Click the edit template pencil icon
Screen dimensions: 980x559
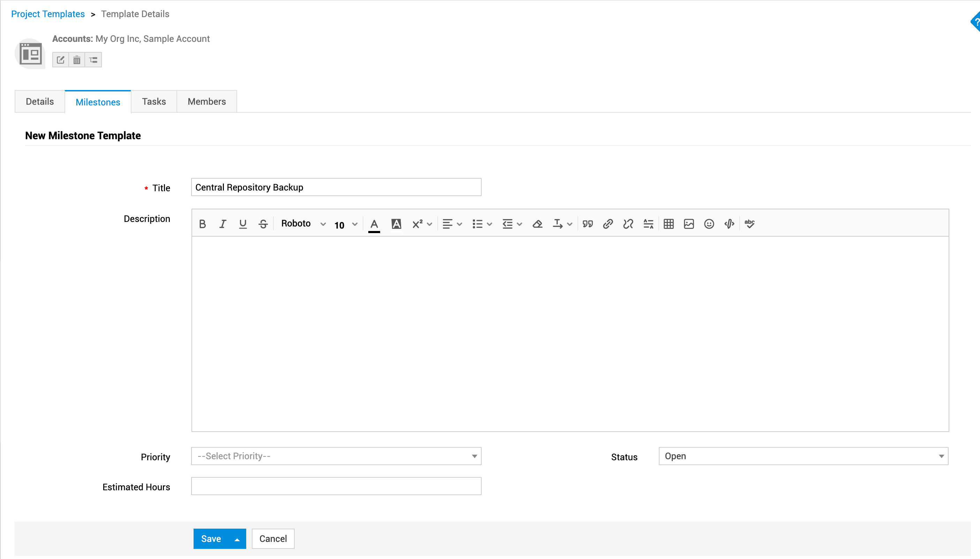point(61,60)
